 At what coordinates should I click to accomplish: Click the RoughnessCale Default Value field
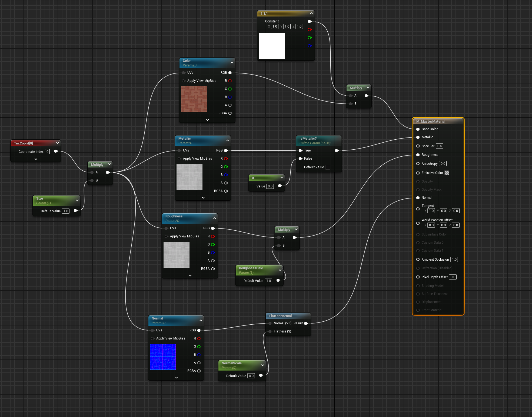point(268,281)
